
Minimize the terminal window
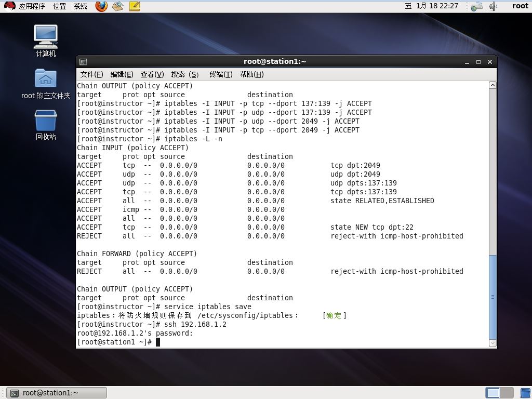[467, 62]
